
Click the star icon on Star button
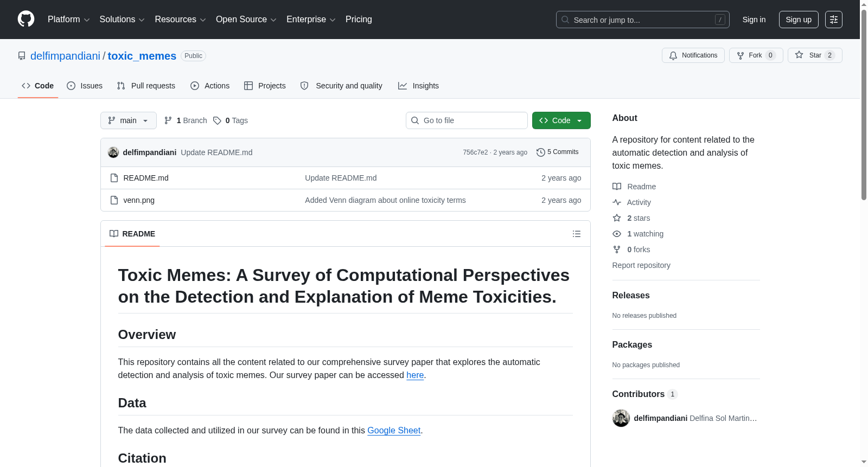tap(799, 55)
